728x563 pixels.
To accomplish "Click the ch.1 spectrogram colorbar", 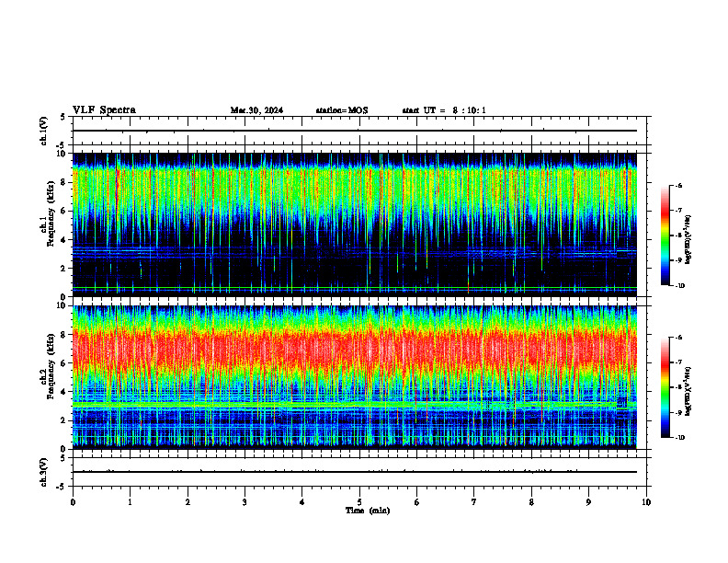I will (665, 236).
